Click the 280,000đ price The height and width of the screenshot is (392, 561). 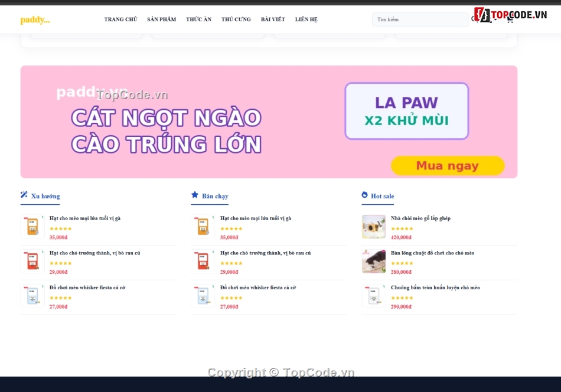(x=401, y=272)
